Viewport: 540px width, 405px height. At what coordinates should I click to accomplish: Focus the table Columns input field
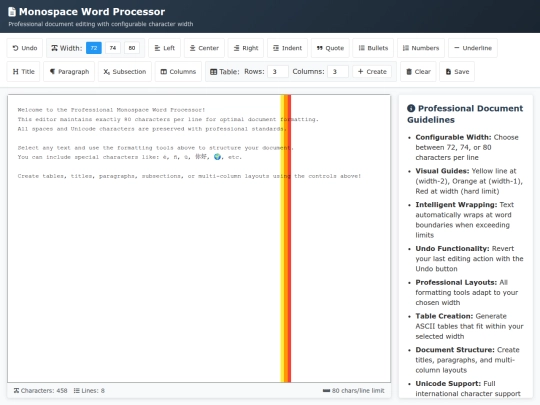(338, 72)
